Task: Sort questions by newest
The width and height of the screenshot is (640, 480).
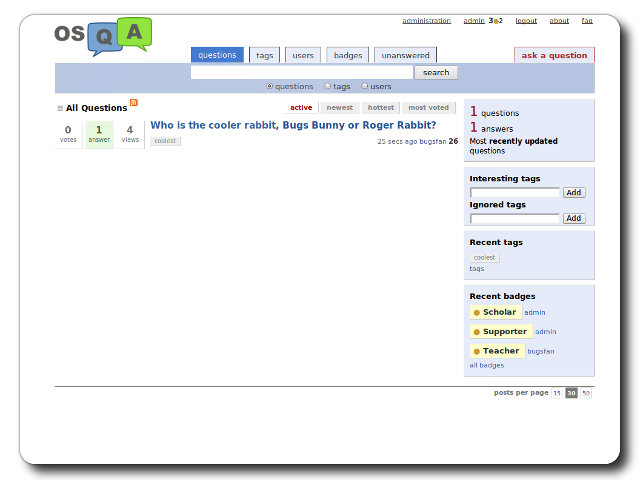Action: pos(340,108)
